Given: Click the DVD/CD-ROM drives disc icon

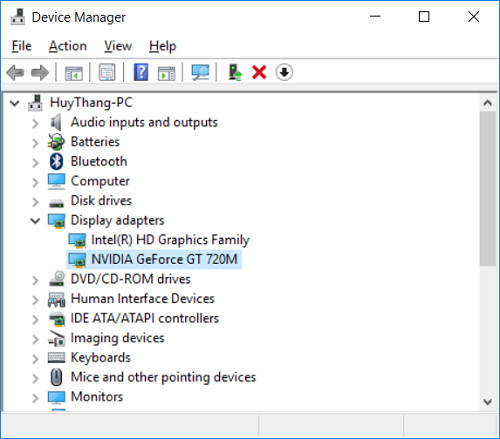Looking at the screenshot, I should point(57,279).
